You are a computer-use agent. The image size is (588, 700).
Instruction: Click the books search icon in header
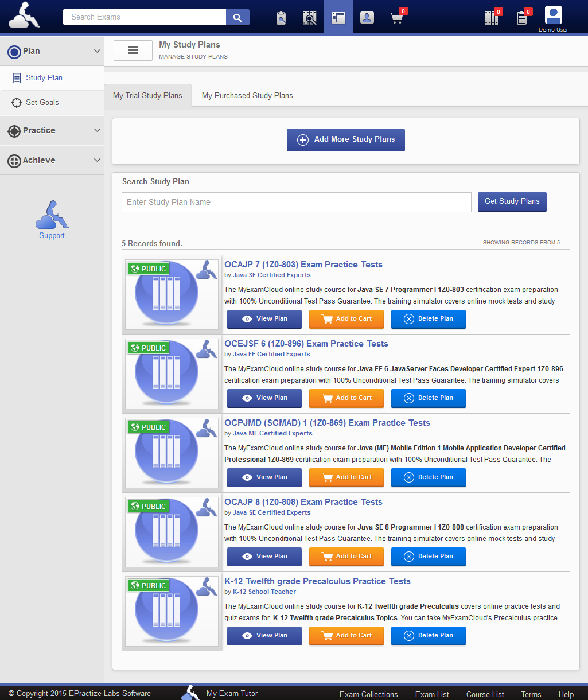(x=310, y=18)
